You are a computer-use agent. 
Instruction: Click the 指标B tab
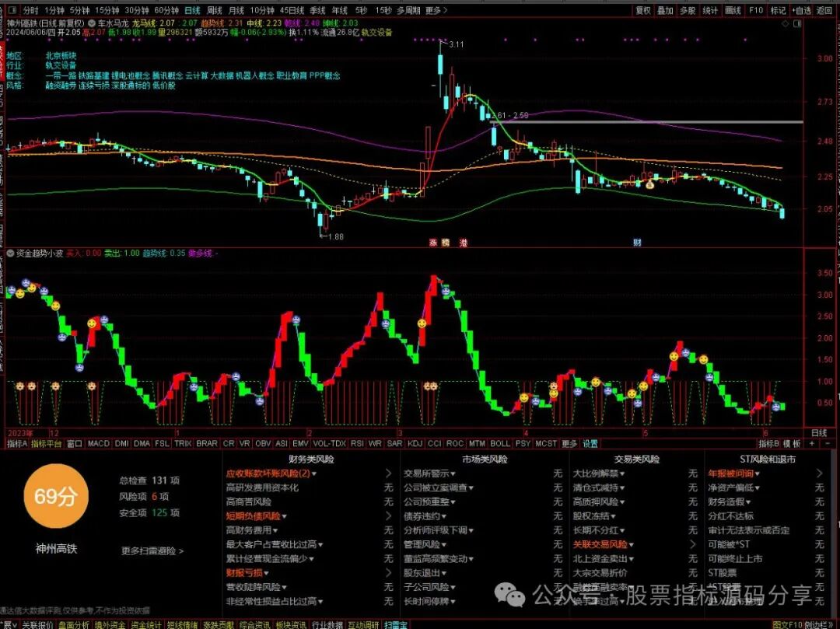pos(768,443)
